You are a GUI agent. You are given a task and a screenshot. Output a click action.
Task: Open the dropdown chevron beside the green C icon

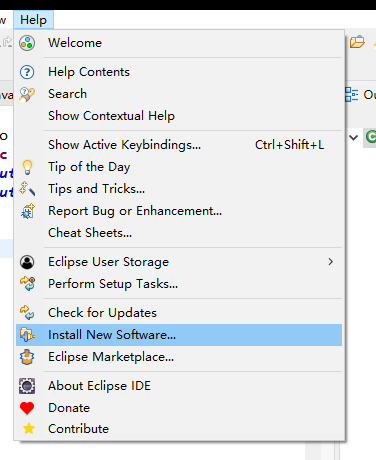point(354,137)
